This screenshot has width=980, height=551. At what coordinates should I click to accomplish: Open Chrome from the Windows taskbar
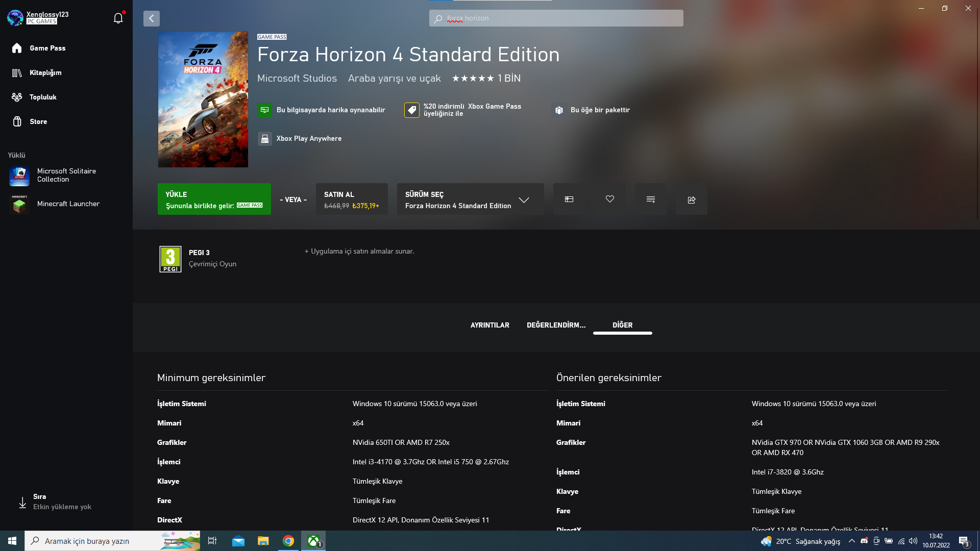coord(288,541)
